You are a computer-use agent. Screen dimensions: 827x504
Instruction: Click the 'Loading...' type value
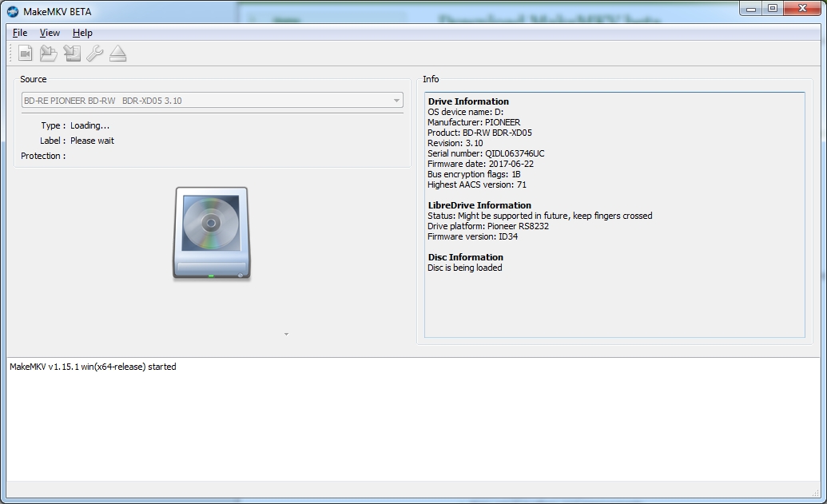(x=89, y=125)
